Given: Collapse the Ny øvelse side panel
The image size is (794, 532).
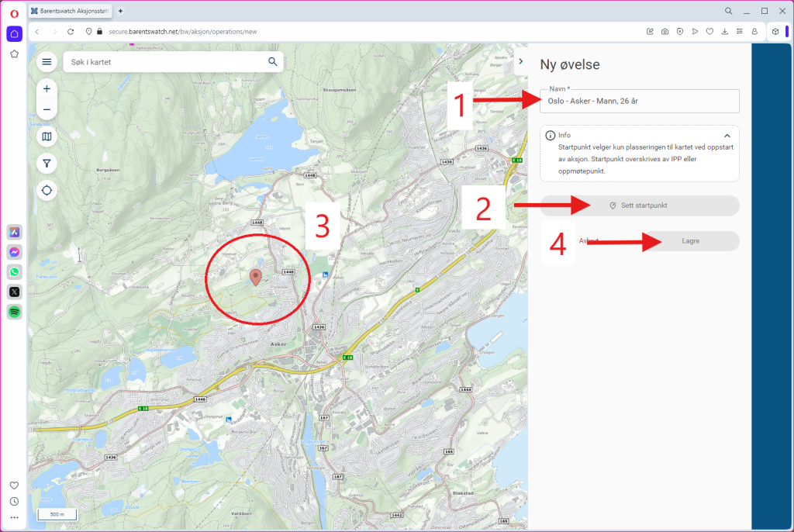Looking at the screenshot, I should pos(521,62).
